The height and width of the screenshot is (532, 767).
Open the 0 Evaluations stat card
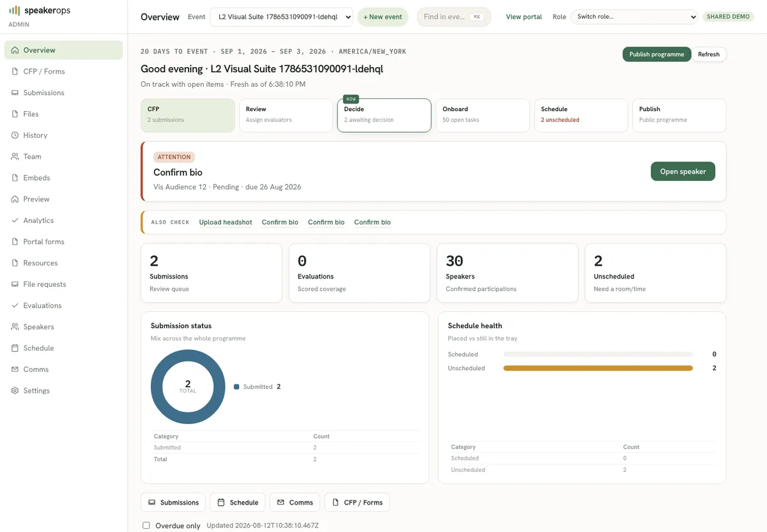[359, 273]
